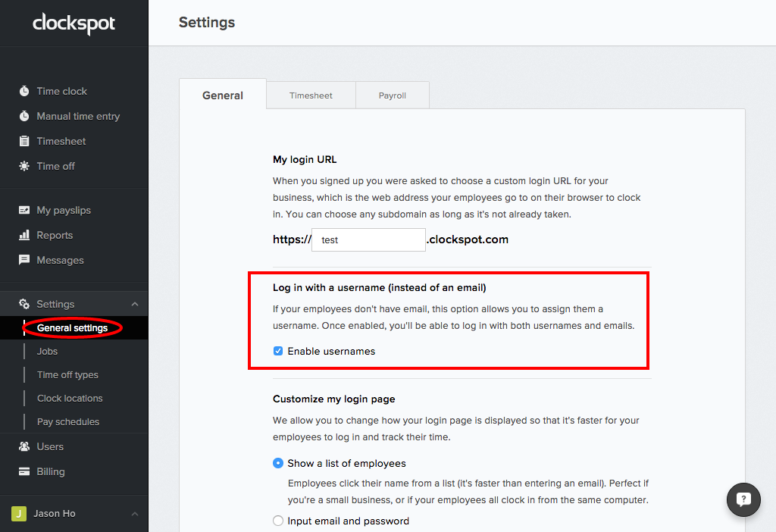This screenshot has height=532, width=776.
Task: Click the Jason Ho name label
Action: pos(55,514)
